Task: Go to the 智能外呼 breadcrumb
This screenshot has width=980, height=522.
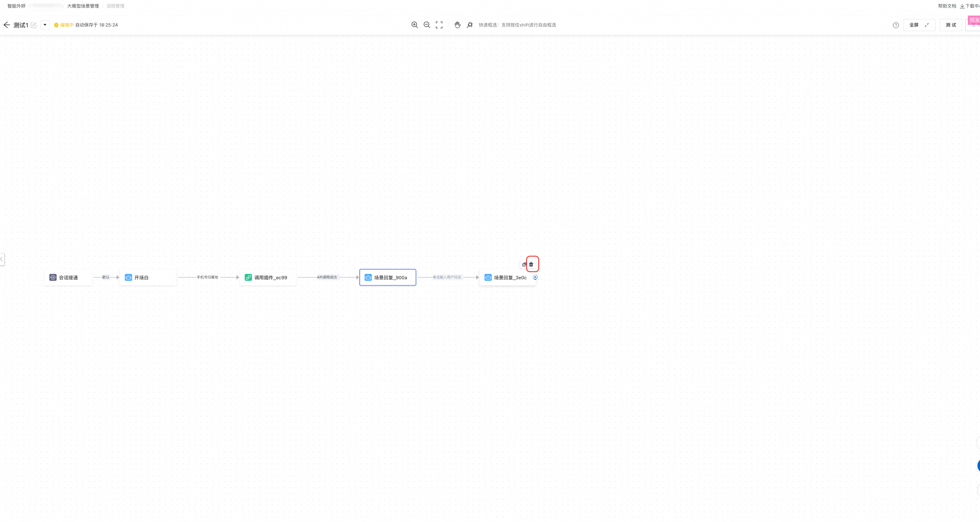Action: pos(16,6)
